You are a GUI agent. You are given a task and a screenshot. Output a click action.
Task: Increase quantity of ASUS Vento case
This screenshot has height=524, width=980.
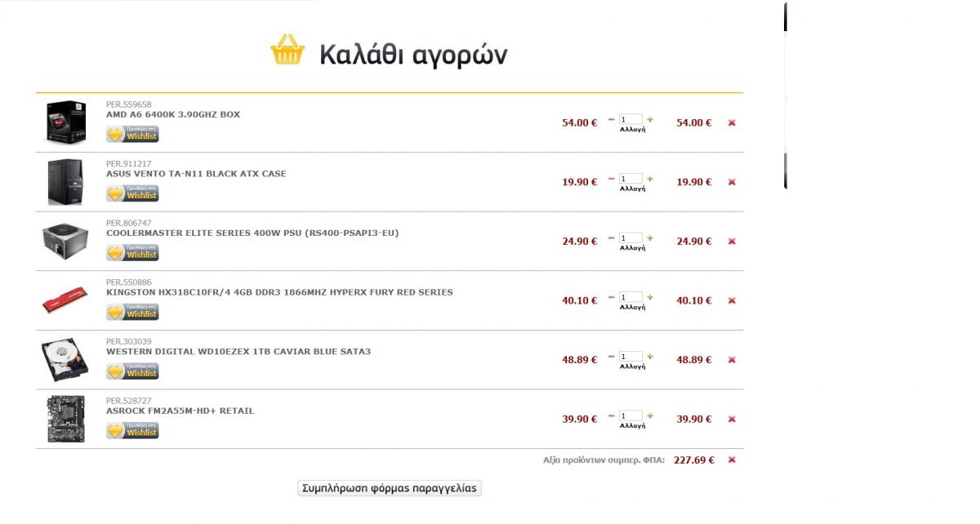tap(650, 179)
